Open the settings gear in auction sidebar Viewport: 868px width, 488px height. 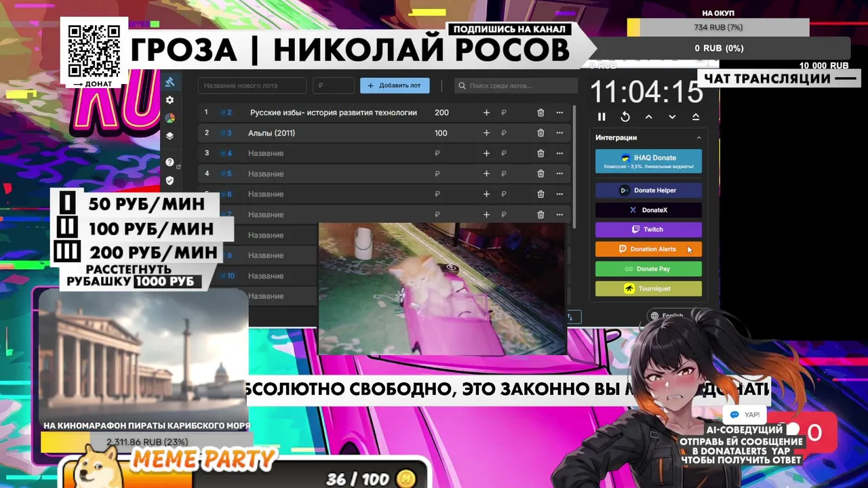(x=170, y=100)
